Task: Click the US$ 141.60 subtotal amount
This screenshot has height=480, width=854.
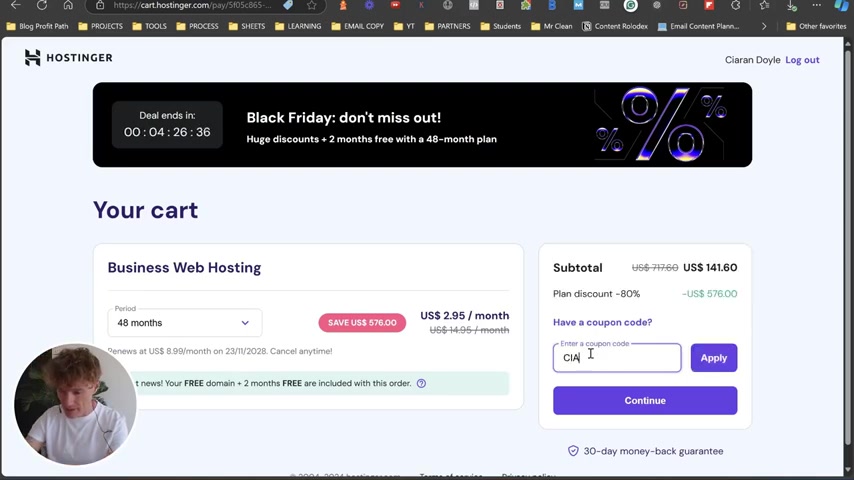Action: pyautogui.click(x=710, y=268)
